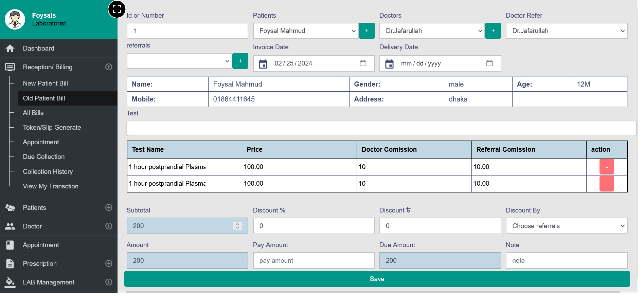Image resolution: width=644 pixels, height=296 pixels.
Task: Expand the LAB Management section
Action: 109,282
